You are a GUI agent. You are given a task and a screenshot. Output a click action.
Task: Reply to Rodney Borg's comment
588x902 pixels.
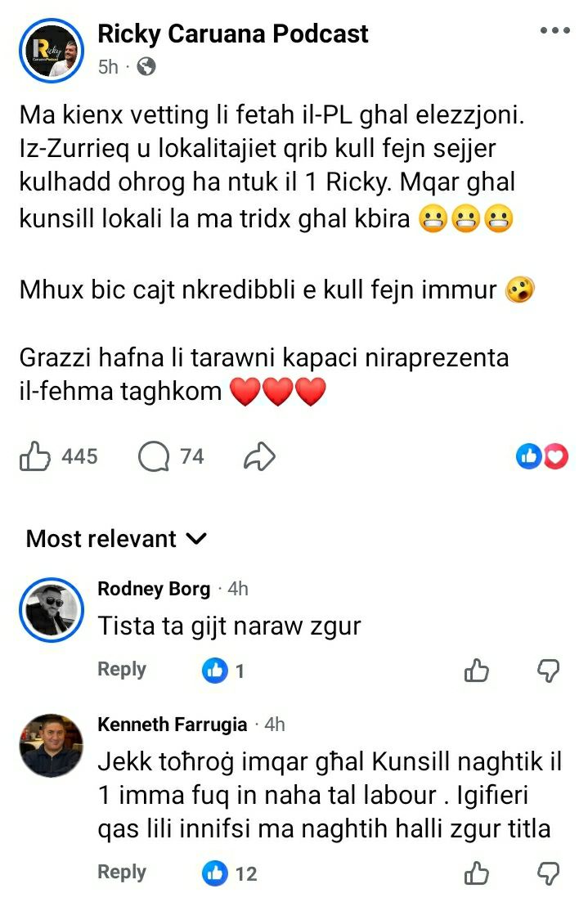(122, 669)
